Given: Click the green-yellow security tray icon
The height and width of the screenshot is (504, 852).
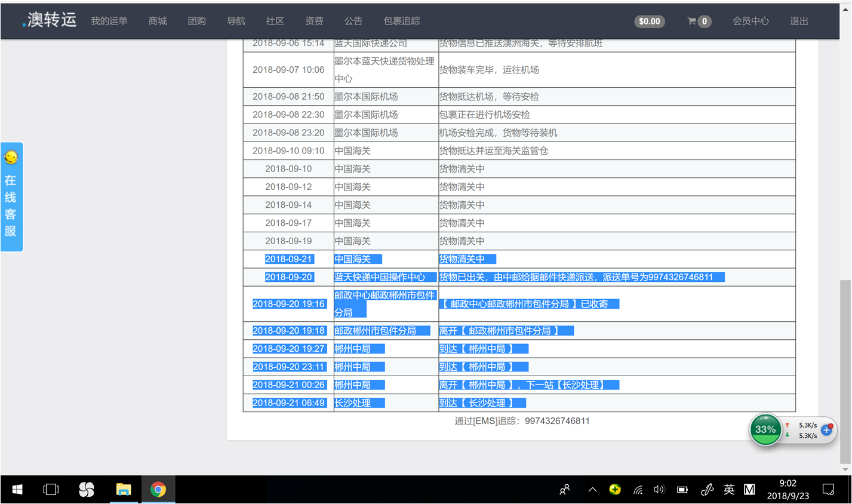Looking at the screenshot, I should click(615, 490).
